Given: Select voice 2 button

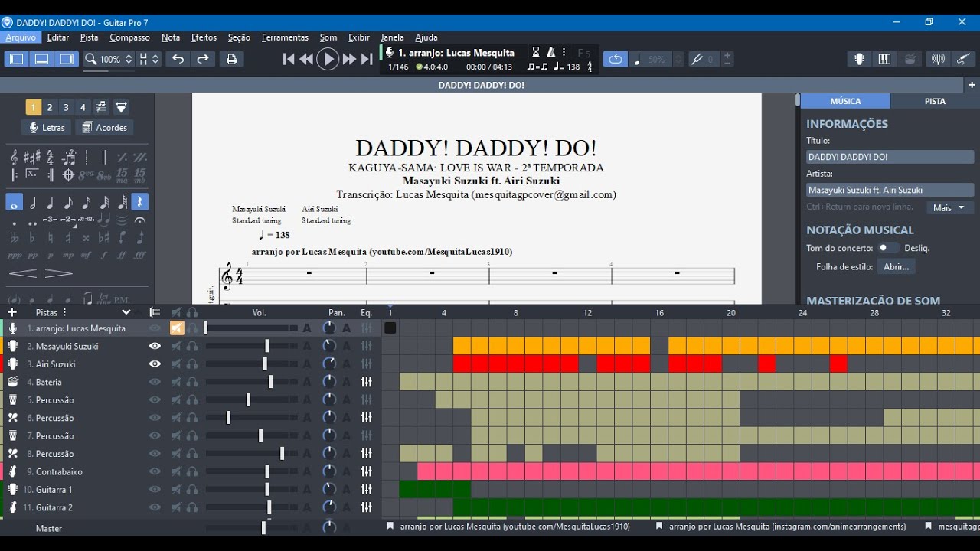Looking at the screenshot, I should point(50,107).
